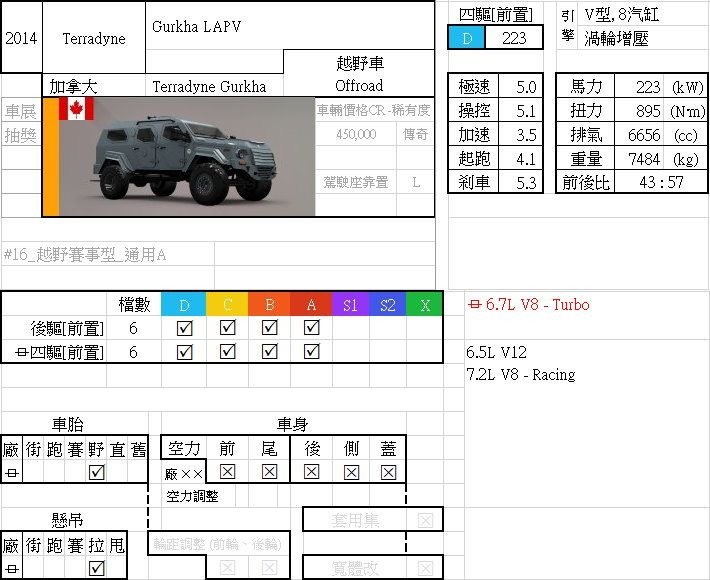Select the 7.2L V8 - Racing engine entry
This screenshot has width=710, height=580.
click(521, 375)
